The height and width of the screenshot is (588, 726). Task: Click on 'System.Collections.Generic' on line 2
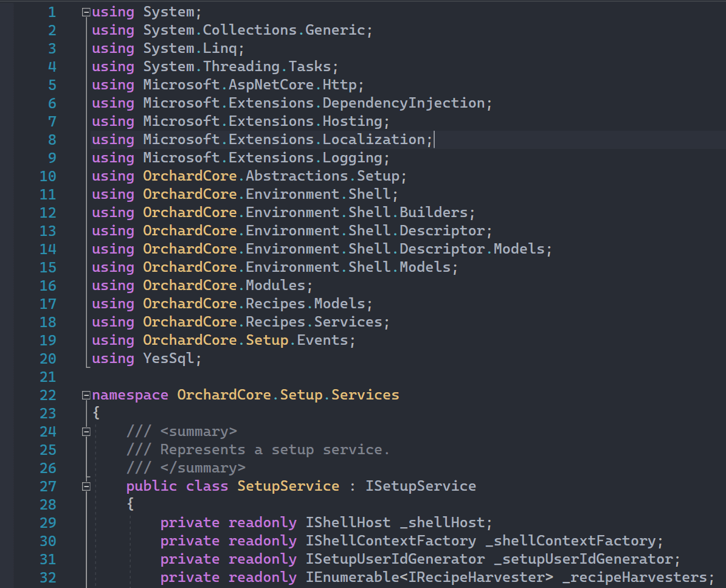point(254,30)
